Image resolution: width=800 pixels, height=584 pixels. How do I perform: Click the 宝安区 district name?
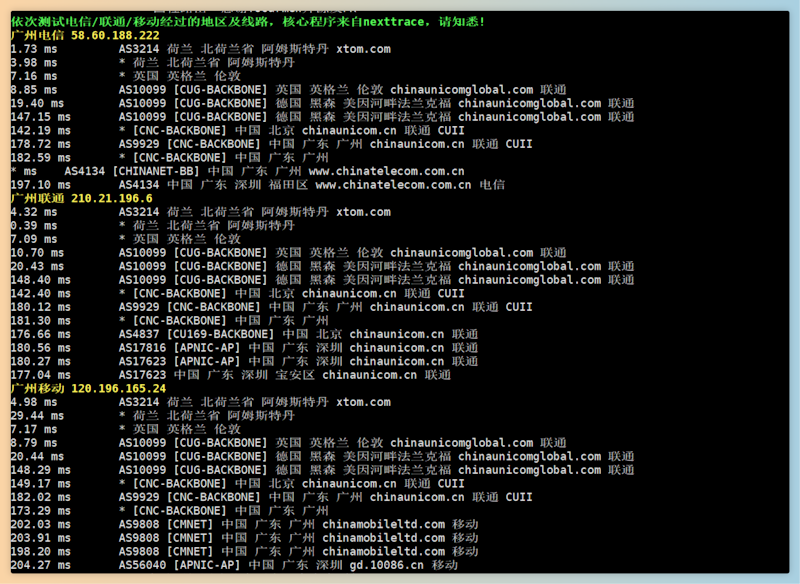pyautogui.click(x=295, y=375)
